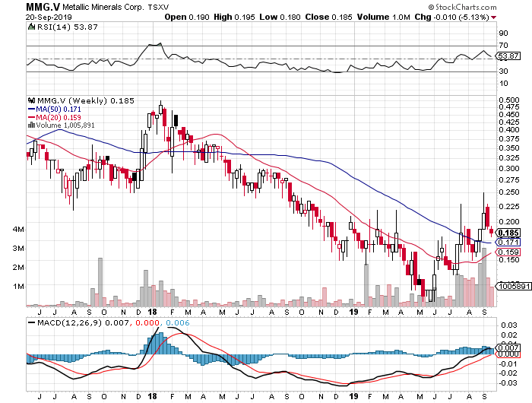Click the RSI 53.87 right-axis tag
Viewport: 532px width, 403px height.
click(x=508, y=56)
